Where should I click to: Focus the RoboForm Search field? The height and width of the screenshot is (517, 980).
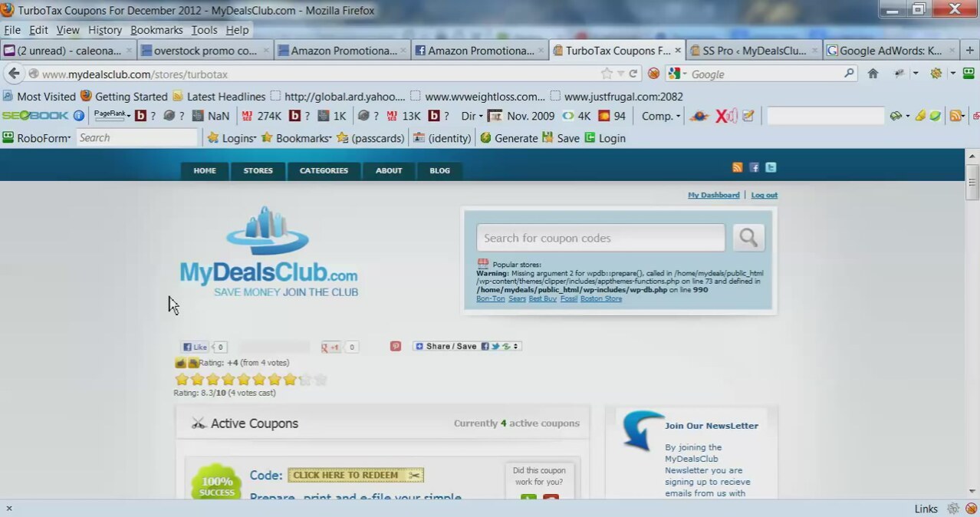pos(137,138)
